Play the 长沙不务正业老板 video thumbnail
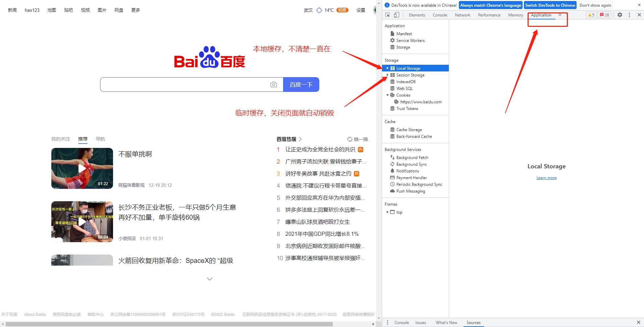 82,222
